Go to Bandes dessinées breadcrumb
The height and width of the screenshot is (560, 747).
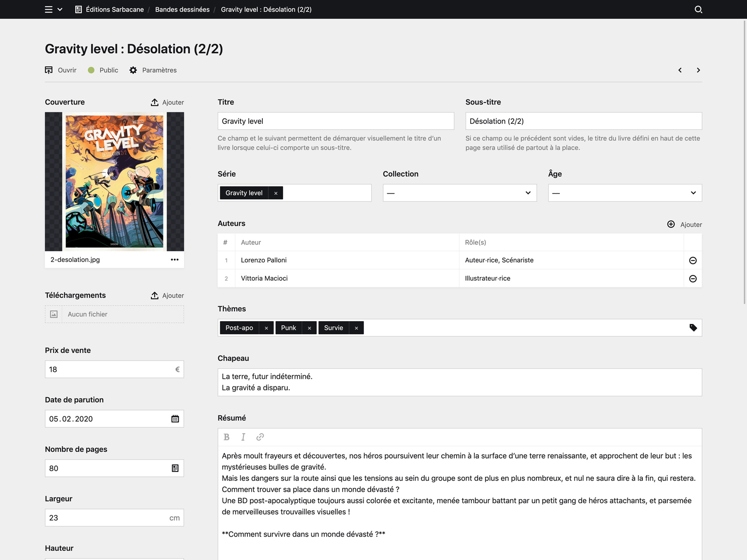(182, 9)
